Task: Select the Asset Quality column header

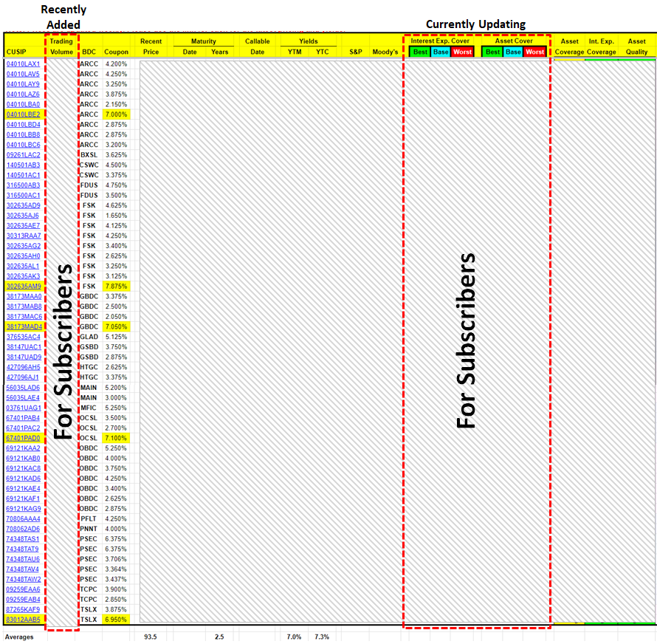Action: pyautogui.click(x=637, y=47)
